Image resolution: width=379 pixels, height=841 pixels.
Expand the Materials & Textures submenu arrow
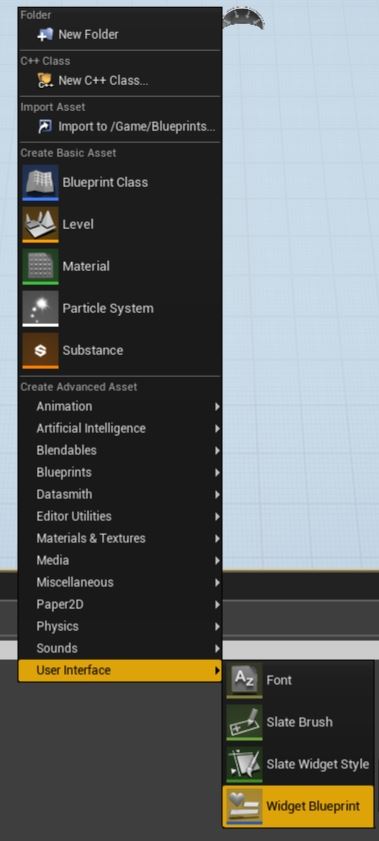coord(217,539)
